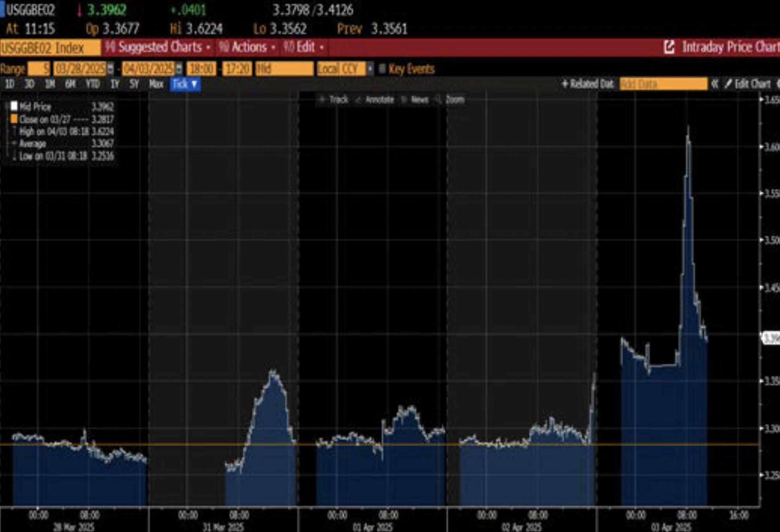
Task: Click the Edit Chart pencil icon
Action: pyautogui.click(x=728, y=84)
